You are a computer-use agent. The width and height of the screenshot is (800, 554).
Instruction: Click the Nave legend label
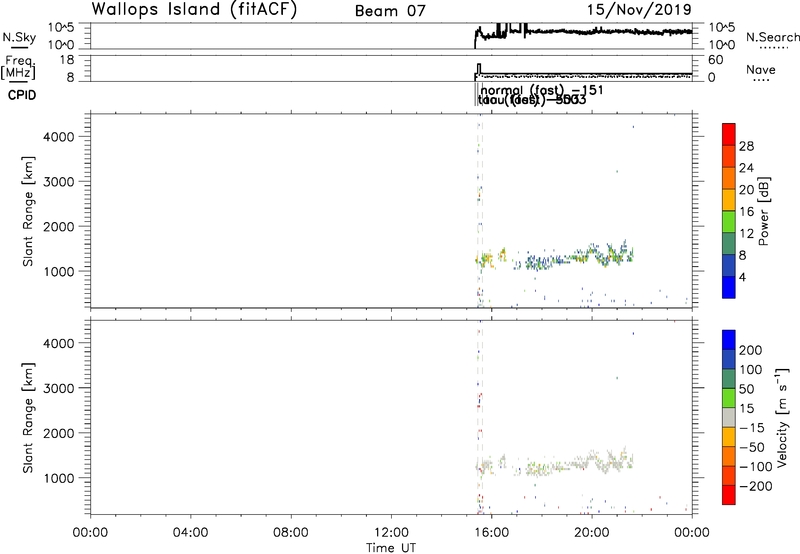[761, 70]
